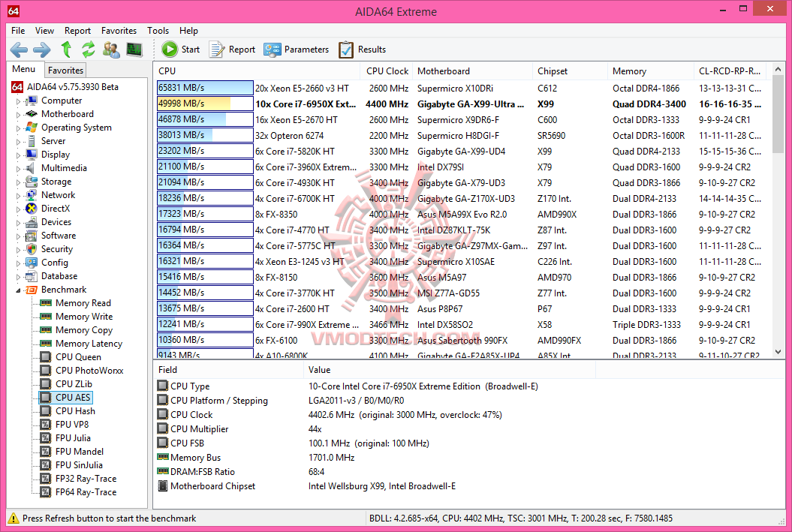Sort by the Motherboard column header
The height and width of the screenshot is (532, 792).
[473, 71]
